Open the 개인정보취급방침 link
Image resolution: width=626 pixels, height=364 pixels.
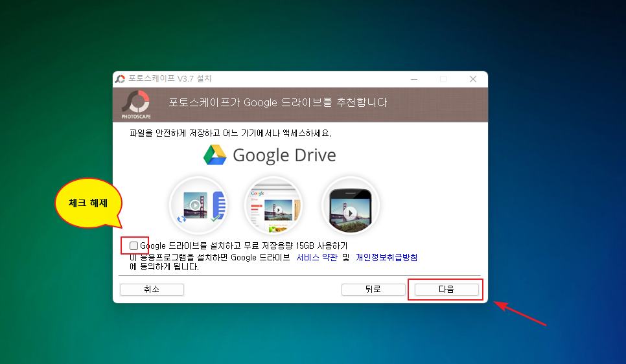point(386,257)
